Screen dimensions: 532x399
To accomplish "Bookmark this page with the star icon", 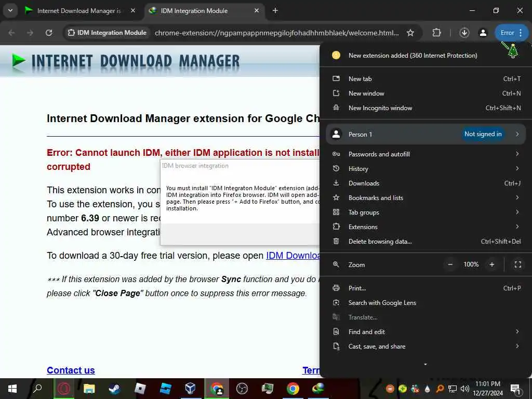I will (410, 33).
